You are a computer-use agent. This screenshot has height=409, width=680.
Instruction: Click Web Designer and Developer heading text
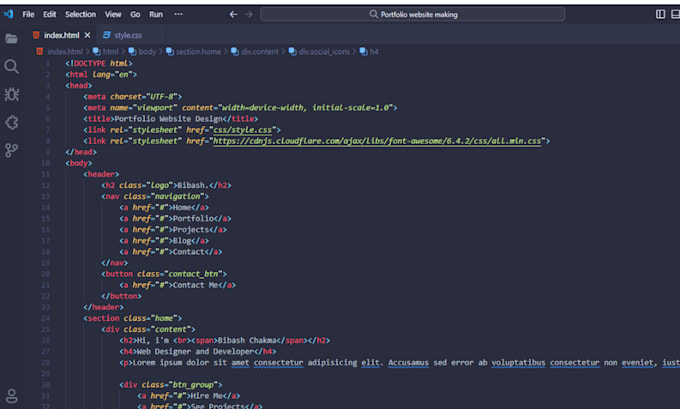[x=195, y=352]
